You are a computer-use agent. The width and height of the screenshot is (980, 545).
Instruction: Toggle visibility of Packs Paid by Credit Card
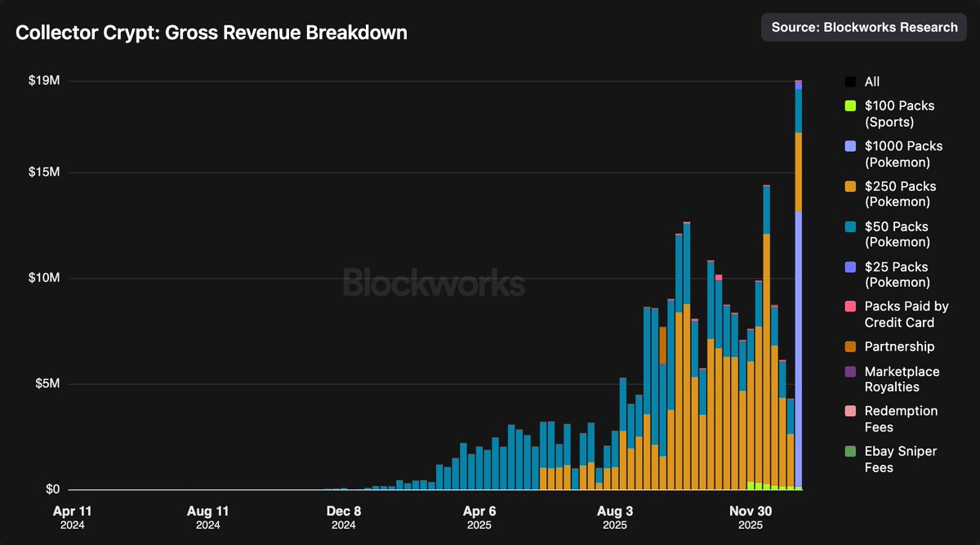tap(851, 306)
